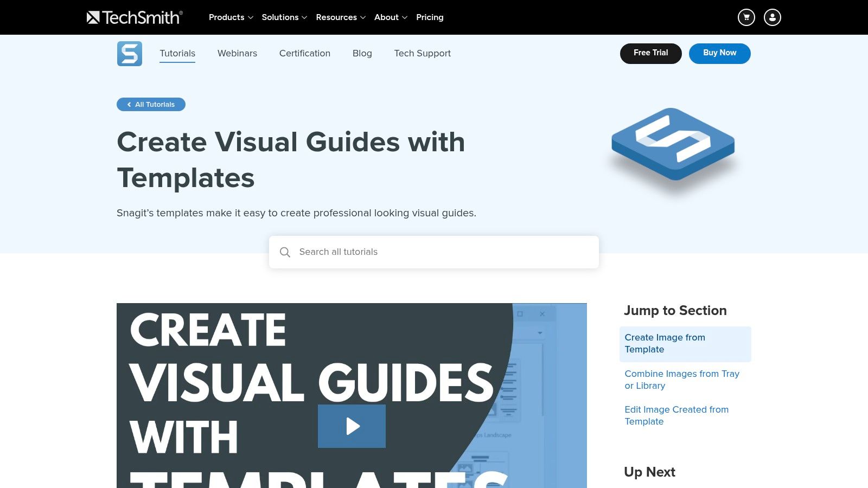Click the Snagit's templates description text
The height and width of the screenshot is (488, 868).
coord(296,213)
